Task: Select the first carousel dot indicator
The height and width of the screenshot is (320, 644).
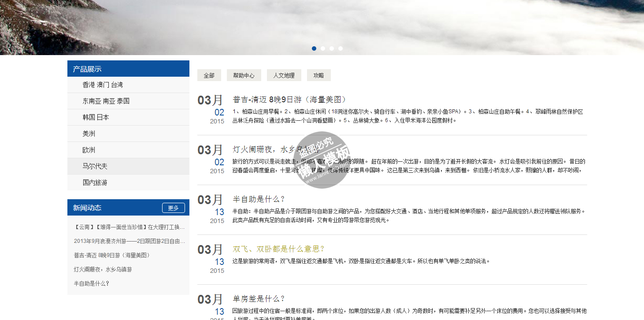Action: (x=314, y=48)
